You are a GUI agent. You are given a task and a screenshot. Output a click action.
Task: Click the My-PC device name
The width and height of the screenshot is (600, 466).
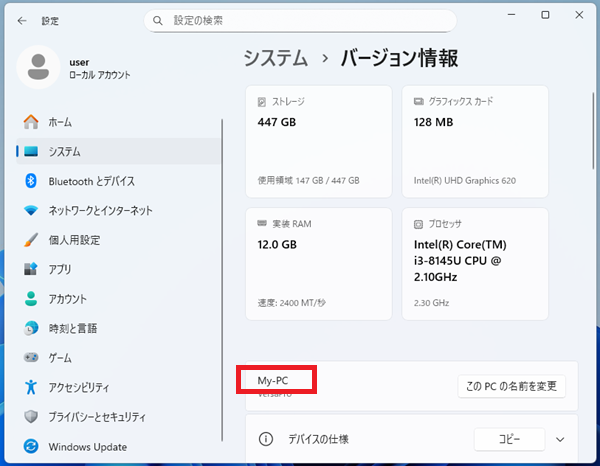pyautogui.click(x=273, y=381)
